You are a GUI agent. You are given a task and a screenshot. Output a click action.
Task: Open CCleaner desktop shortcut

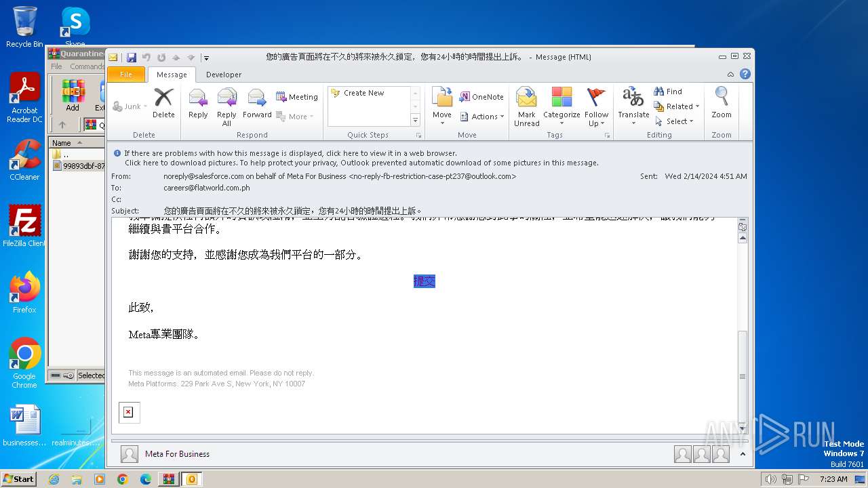(24, 160)
